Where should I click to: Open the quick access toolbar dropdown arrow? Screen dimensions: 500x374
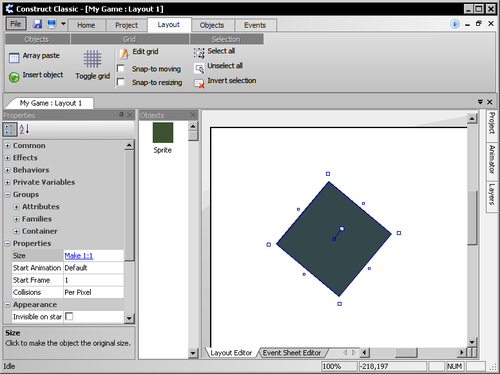(x=63, y=24)
